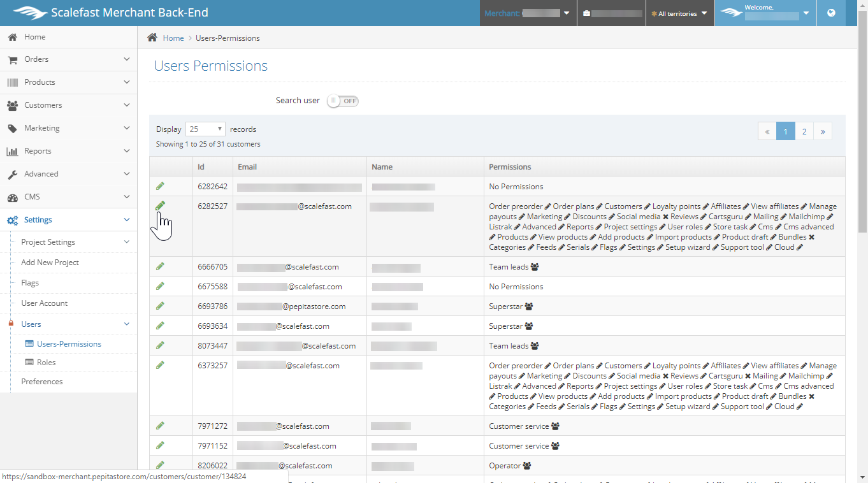
Task: Expand the Merchant selector dropdown
Action: [528, 13]
